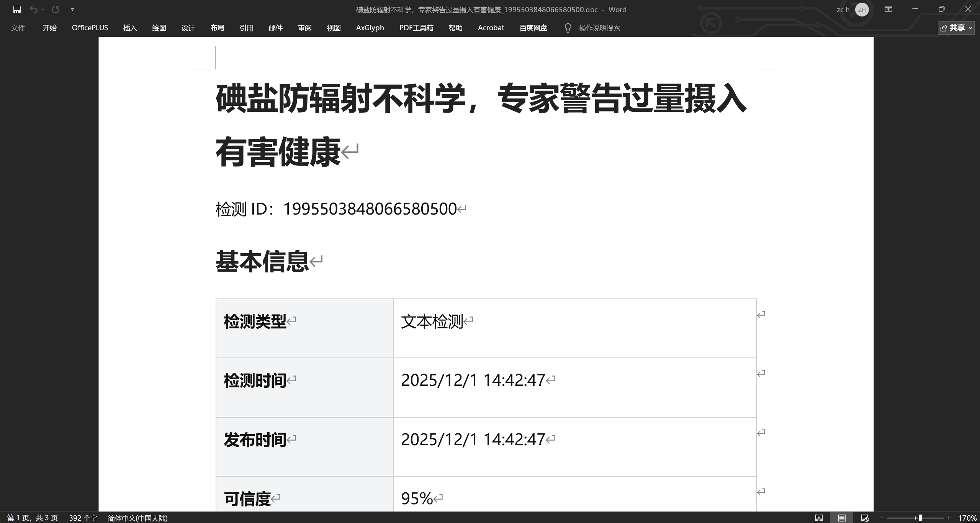
Task: Click the Undo arrow icon
Action: (33, 10)
